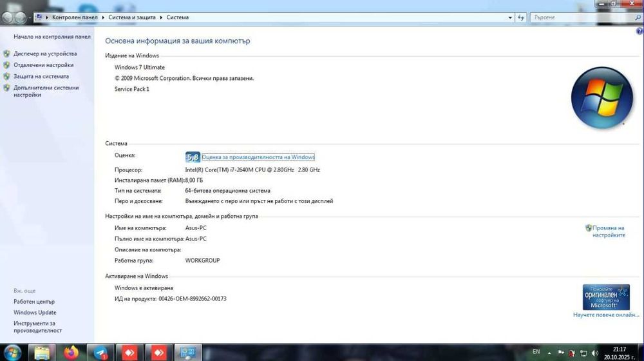644x361 pixels.
Task: Select the System control panel taskbar button
Action: (x=188, y=353)
